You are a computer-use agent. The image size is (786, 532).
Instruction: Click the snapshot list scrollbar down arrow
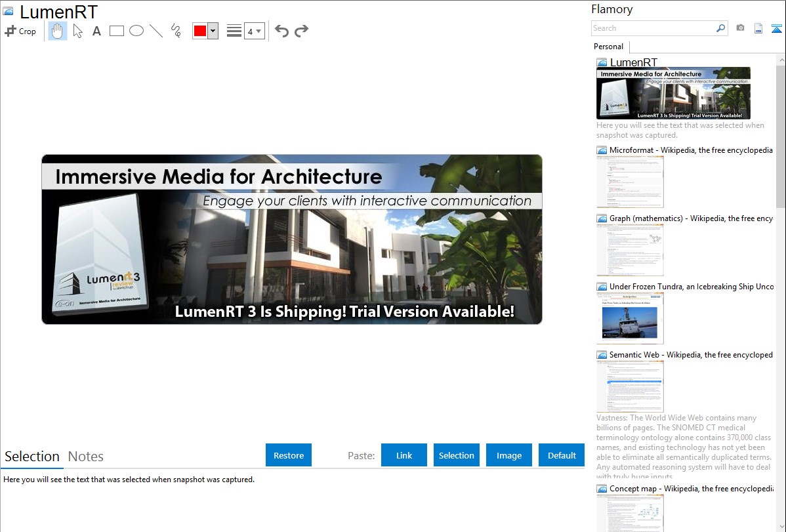[781, 527]
